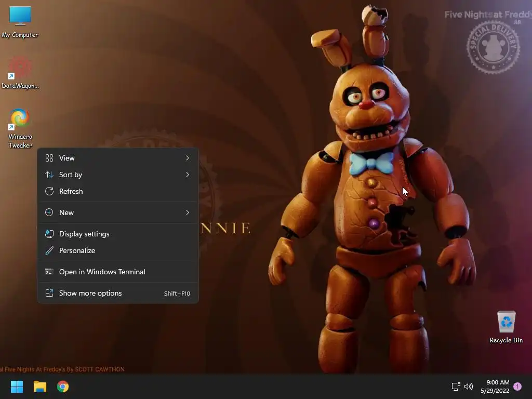Click the Shift+F10 shortcut text

pyautogui.click(x=177, y=294)
